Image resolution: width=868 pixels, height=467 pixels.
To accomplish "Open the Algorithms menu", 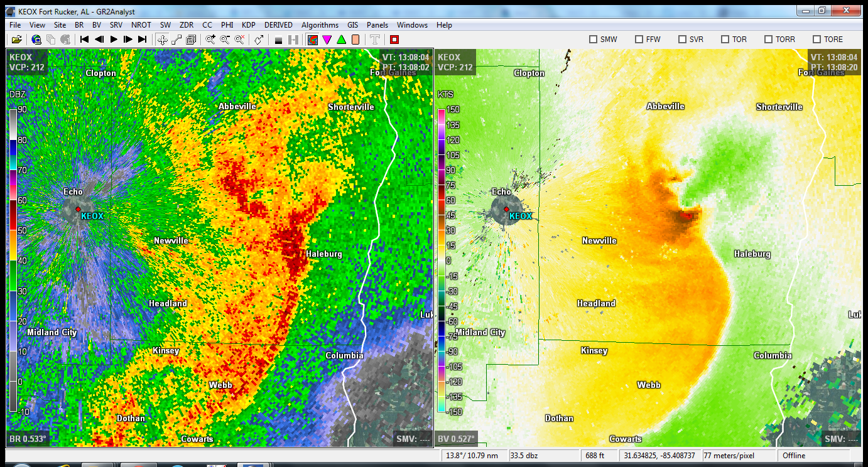I will (x=320, y=25).
